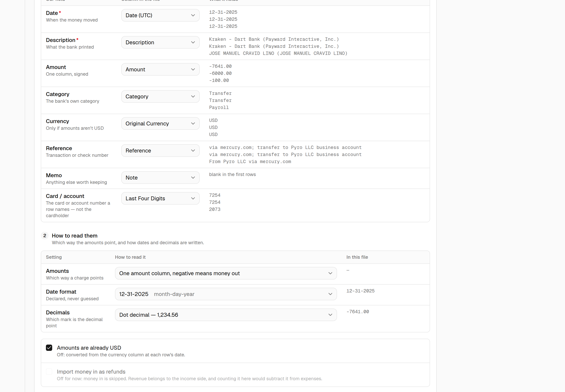Click the Payroll category sample value
The width and height of the screenshot is (565, 392).
pyautogui.click(x=219, y=107)
